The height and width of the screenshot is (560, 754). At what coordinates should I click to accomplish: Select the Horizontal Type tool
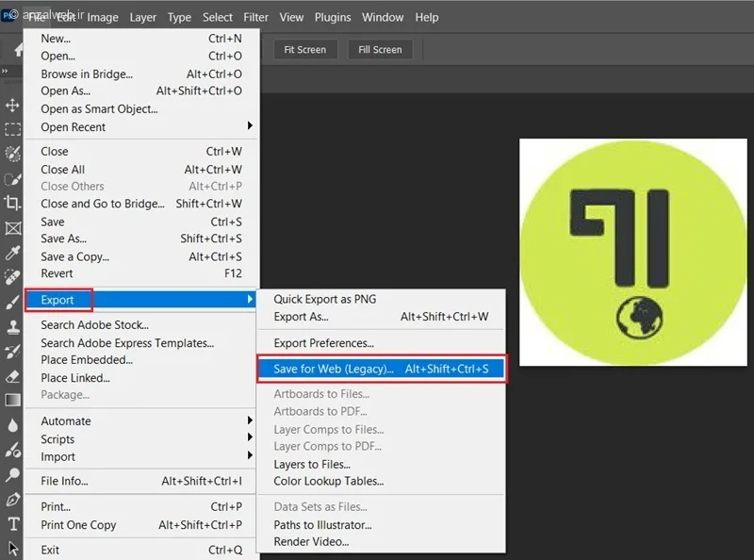(13, 524)
